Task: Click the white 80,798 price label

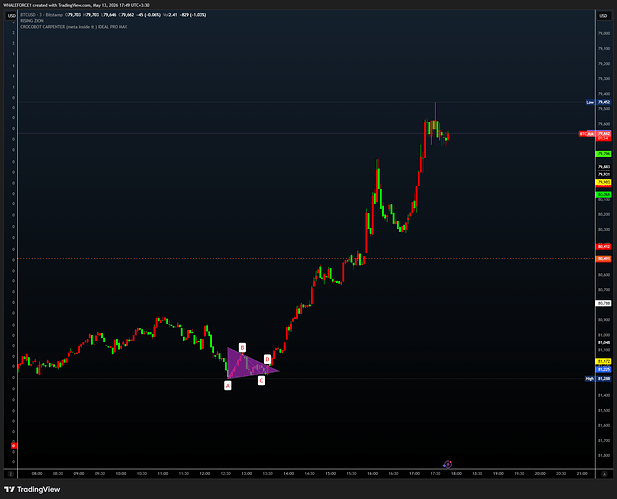Action: click(x=604, y=303)
